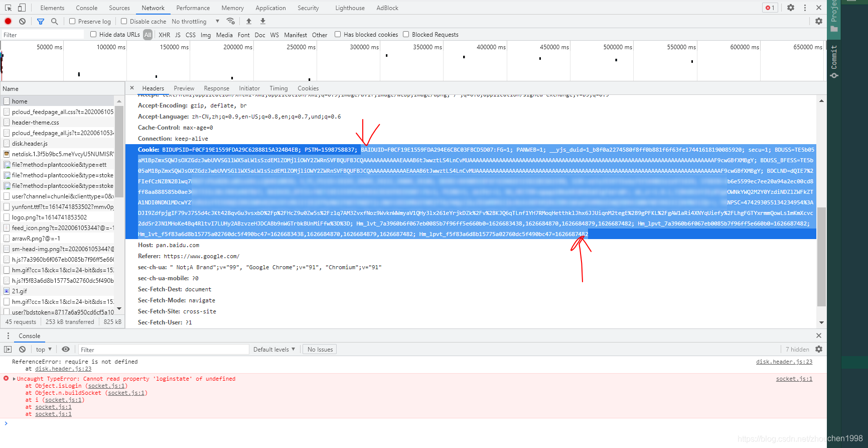This screenshot has width=868, height=448.
Task: Toggle the device toolbar icon
Action: tap(22, 8)
